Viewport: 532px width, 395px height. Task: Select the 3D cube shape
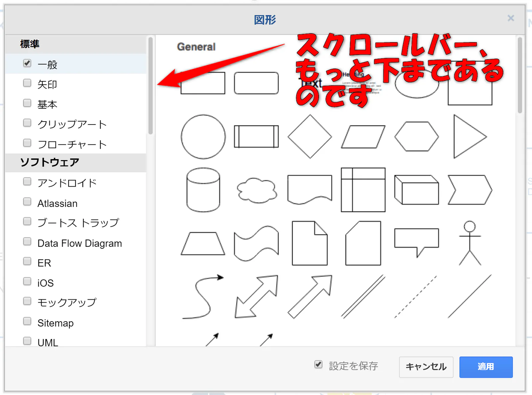pyautogui.click(x=417, y=190)
